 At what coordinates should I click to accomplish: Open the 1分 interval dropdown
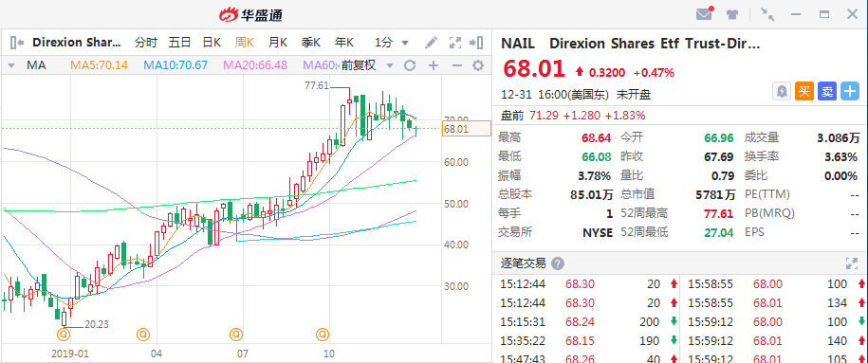(392, 43)
